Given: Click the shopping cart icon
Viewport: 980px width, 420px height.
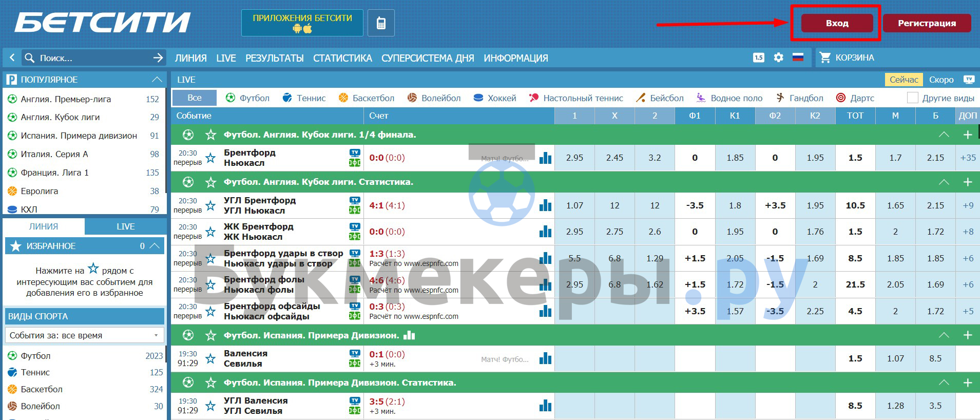Looking at the screenshot, I should tap(825, 58).
